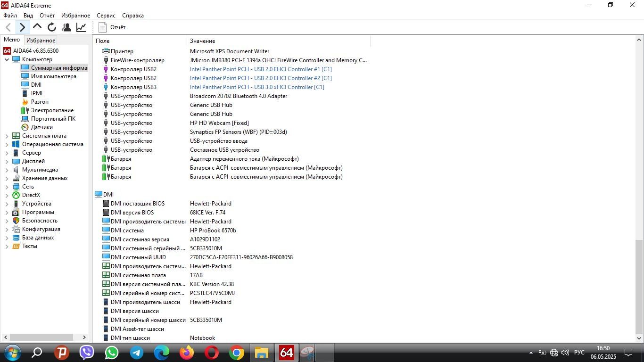Expand the Дисплей tree node

click(7, 161)
